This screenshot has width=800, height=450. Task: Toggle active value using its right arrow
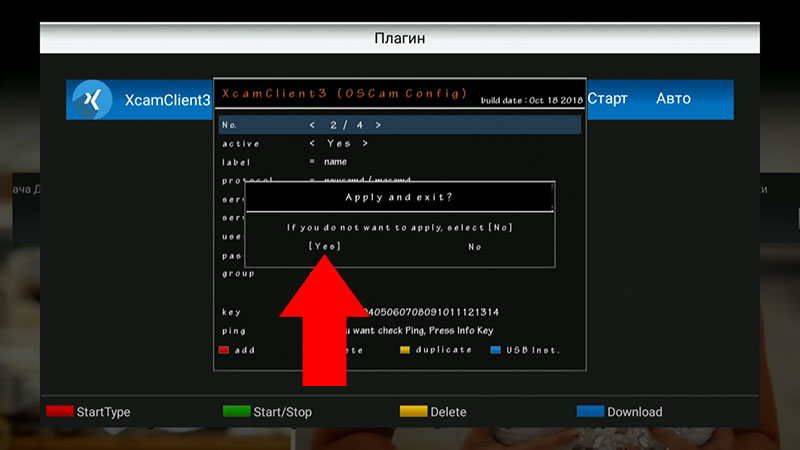[x=365, y=143]
